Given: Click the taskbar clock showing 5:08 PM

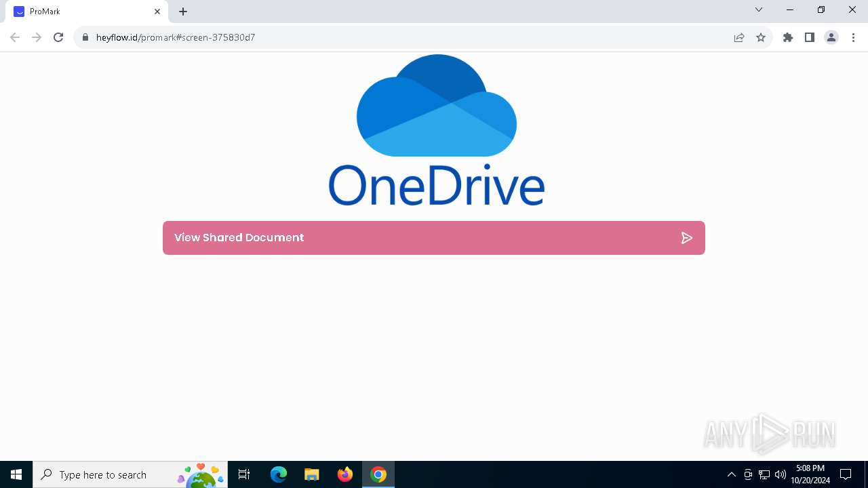Looking at the screenshot, I should (x=810, y=474).
